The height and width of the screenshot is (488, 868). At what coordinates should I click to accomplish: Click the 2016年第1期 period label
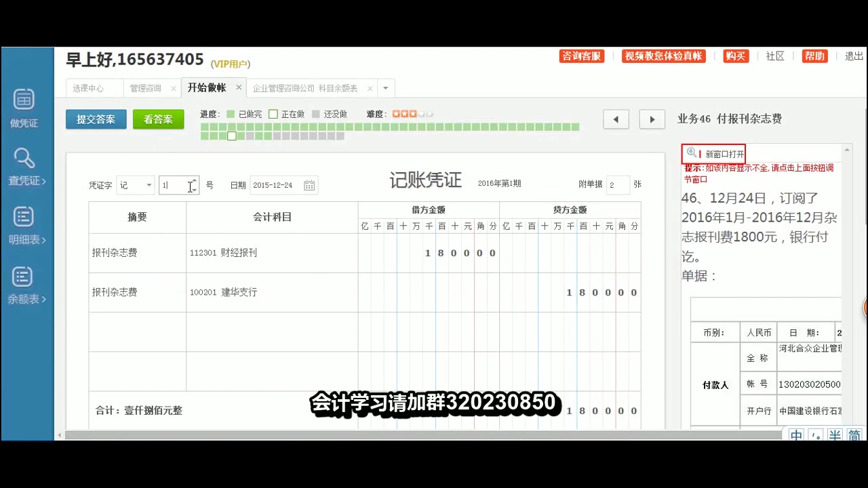[500, 184]
